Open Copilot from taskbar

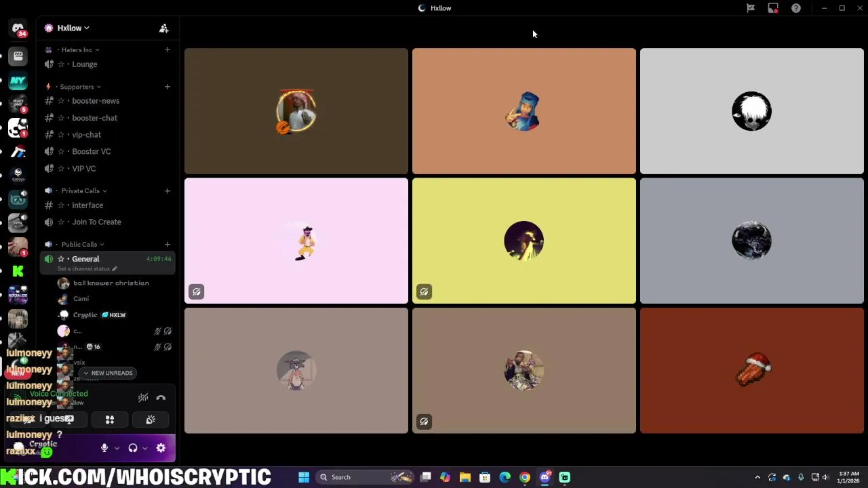coord(445,477)
